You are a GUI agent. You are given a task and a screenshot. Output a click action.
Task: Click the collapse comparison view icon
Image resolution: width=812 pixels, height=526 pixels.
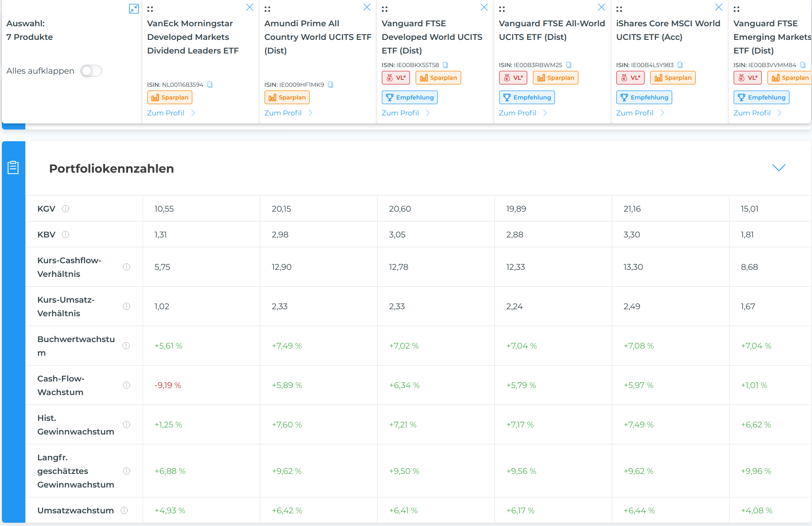coord(134,8)
